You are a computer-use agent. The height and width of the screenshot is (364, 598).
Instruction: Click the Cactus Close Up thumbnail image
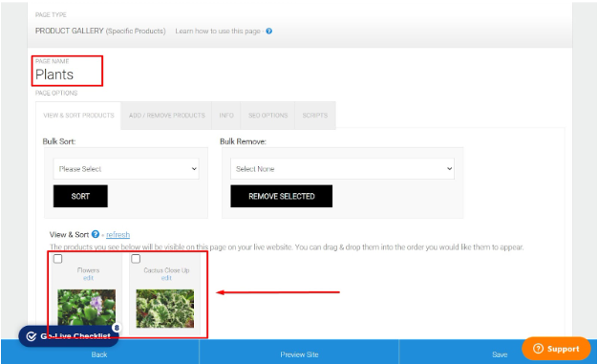pos(164,309)
